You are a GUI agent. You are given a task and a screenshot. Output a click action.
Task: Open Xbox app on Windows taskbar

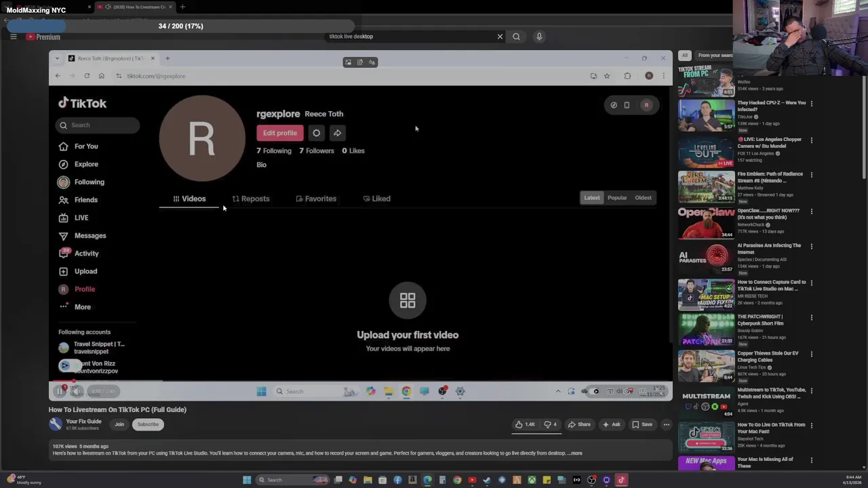point(532,480)
